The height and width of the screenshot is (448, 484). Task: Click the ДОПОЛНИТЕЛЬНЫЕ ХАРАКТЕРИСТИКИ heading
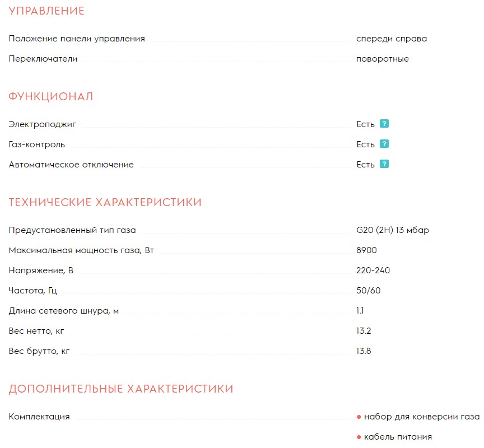click(x=121, y=389)
